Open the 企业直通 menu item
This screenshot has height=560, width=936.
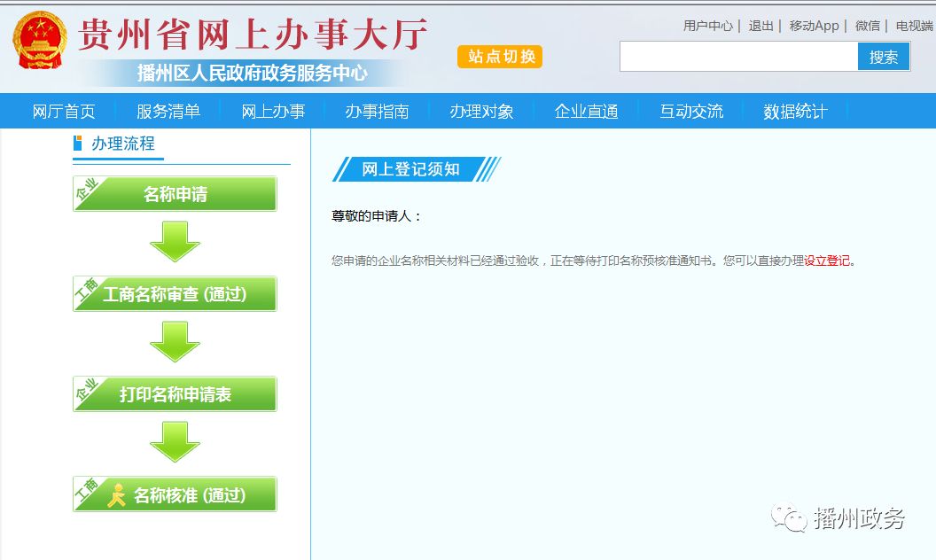(x=586, y=112)
